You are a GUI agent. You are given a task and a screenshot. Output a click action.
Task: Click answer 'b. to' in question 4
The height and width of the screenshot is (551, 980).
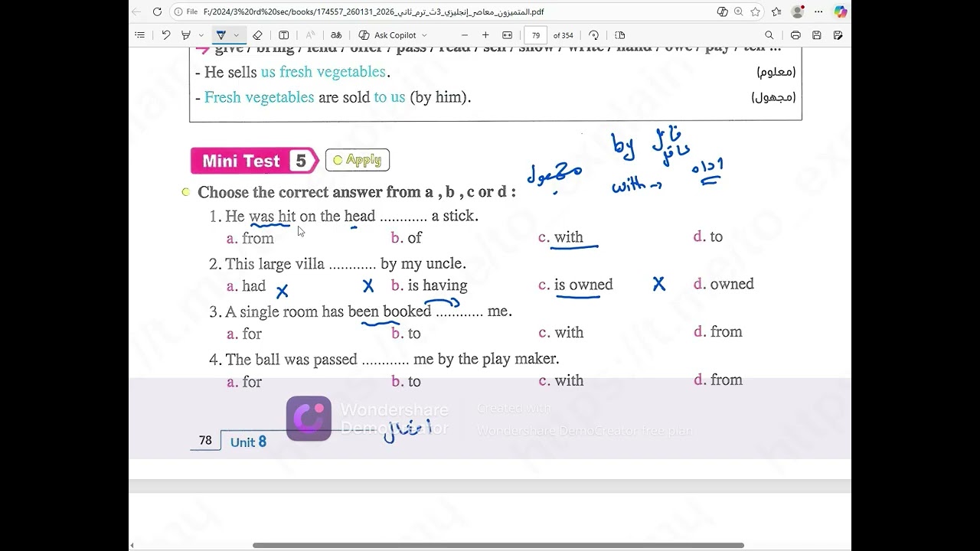point(406,381)
